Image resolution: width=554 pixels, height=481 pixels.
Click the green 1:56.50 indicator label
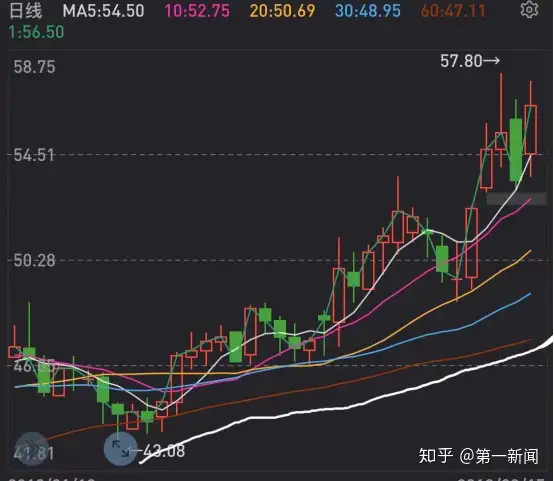pyautogui.click(x=36, y=32)
